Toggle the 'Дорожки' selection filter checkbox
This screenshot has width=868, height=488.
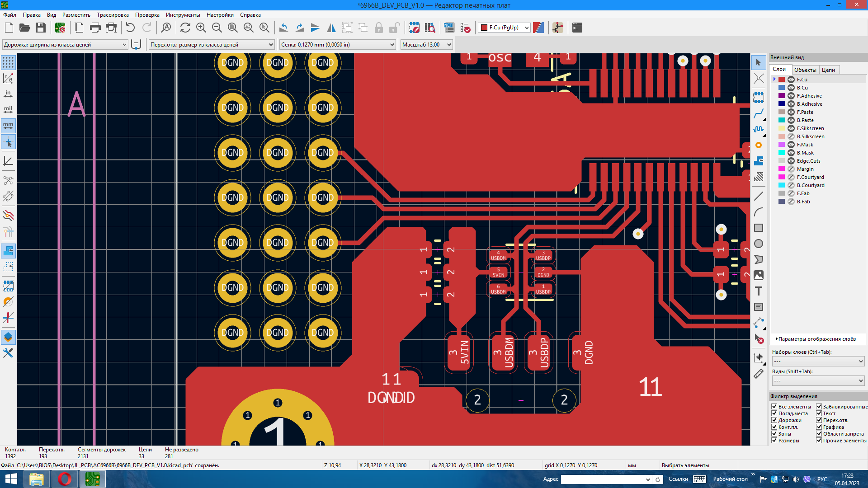point(774,420)
